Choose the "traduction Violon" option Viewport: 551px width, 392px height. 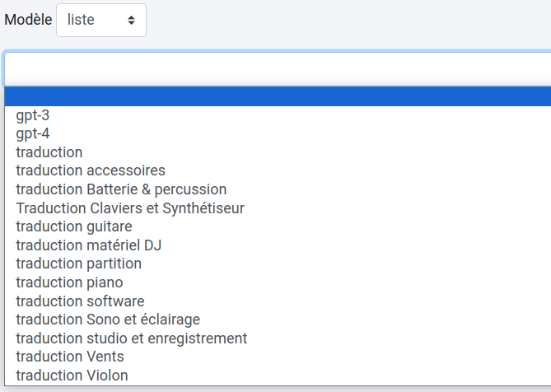72,375
